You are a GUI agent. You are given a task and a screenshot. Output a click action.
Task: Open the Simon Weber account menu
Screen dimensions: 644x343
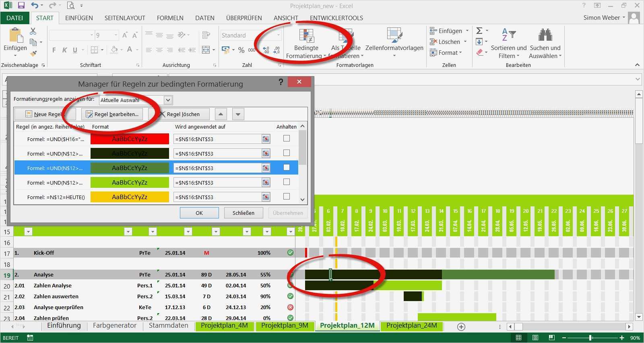(x=604, y=18)
